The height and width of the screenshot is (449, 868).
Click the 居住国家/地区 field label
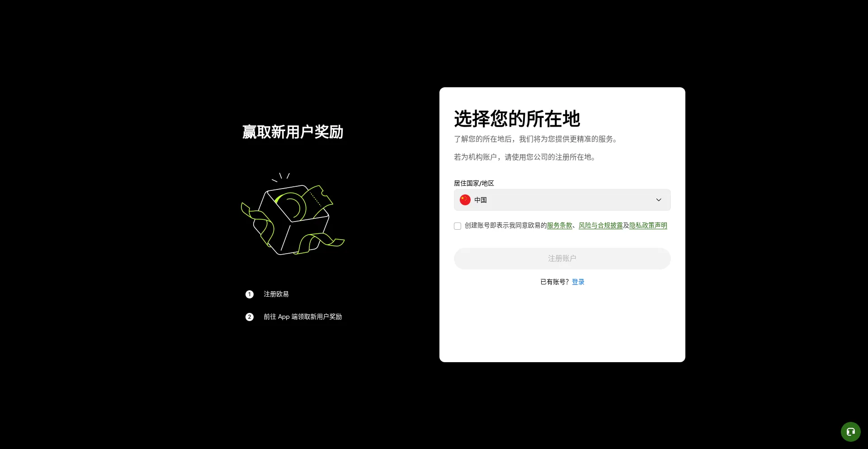coord(474,183)
